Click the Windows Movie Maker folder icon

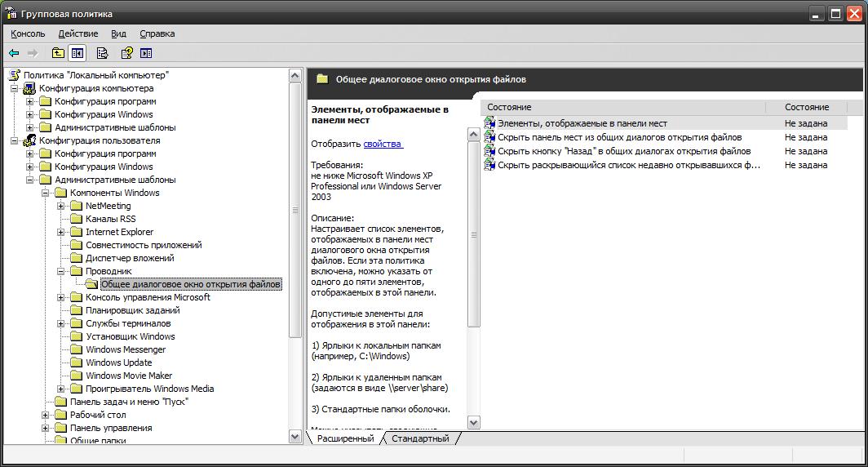coord(77,376)
